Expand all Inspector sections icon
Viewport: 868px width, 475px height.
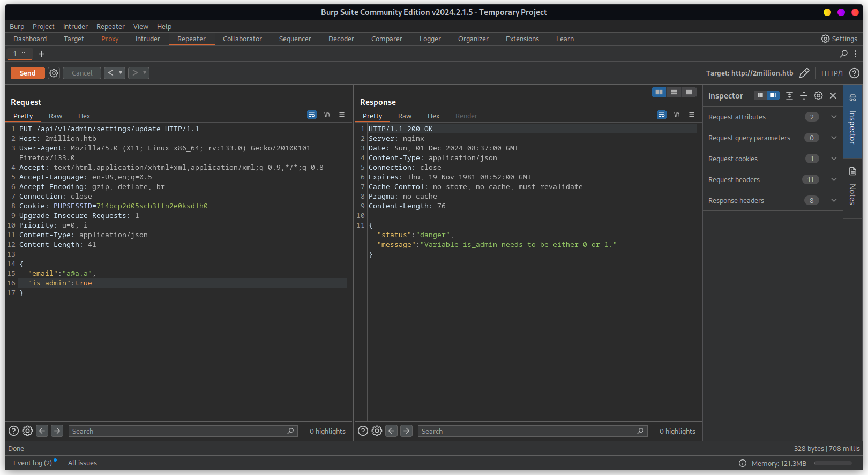tap(789, 95)
